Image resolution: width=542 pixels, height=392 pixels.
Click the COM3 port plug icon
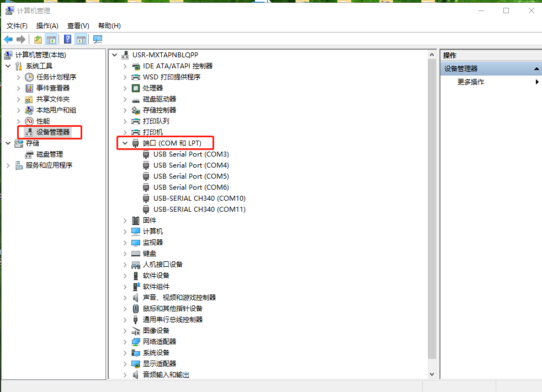coord(146,154)
